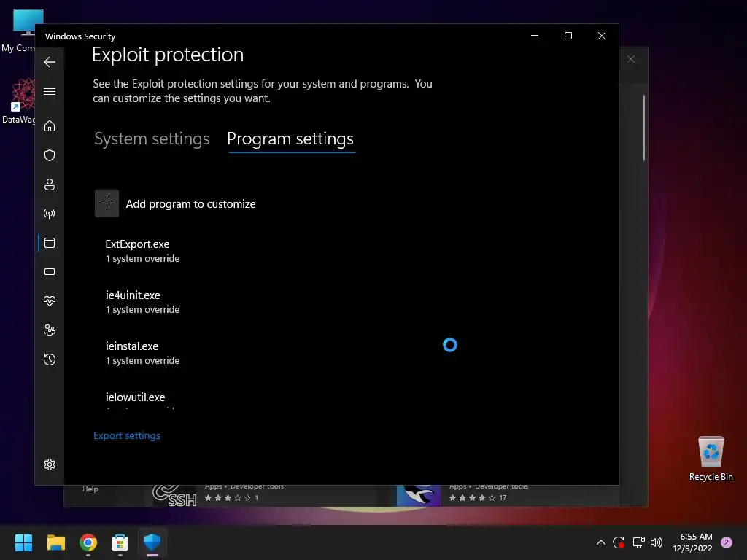
Task: Launch Google Chrome from taskbar
Action: coord(88,542)
